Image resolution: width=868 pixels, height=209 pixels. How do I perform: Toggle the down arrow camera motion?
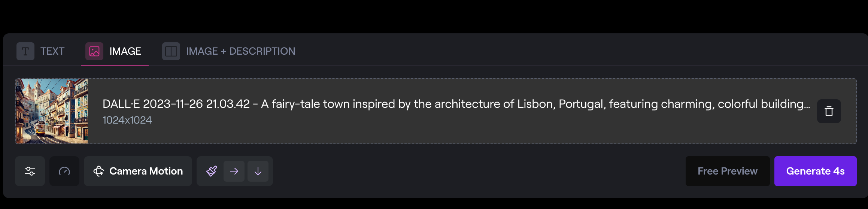258,171
